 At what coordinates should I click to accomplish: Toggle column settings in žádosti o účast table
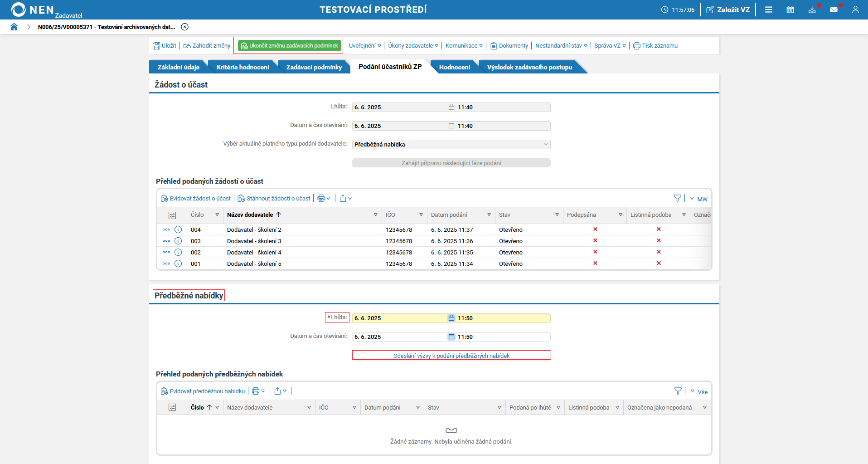point(172,215)
